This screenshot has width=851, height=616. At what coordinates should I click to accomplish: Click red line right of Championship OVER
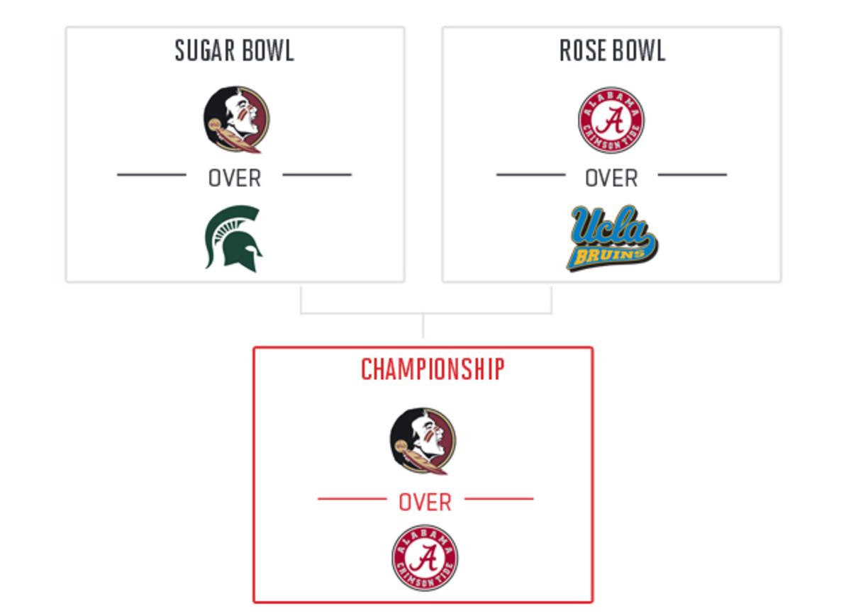(499, 499)
